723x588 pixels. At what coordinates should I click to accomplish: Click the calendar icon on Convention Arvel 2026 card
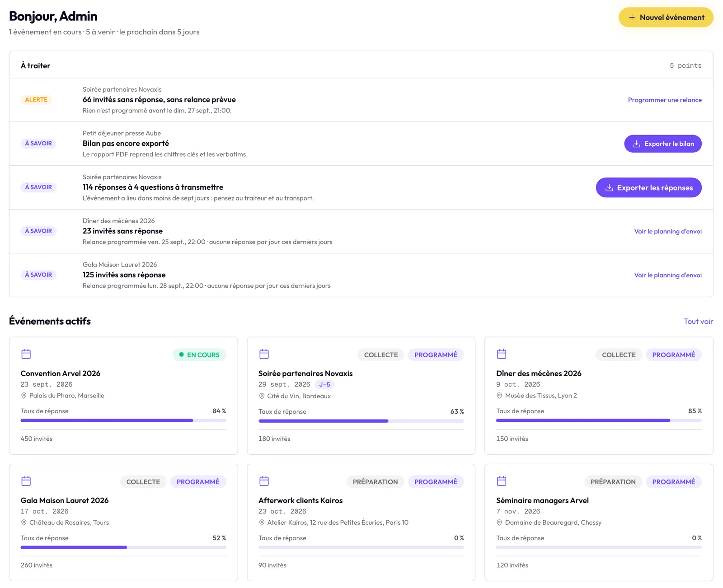26,354
